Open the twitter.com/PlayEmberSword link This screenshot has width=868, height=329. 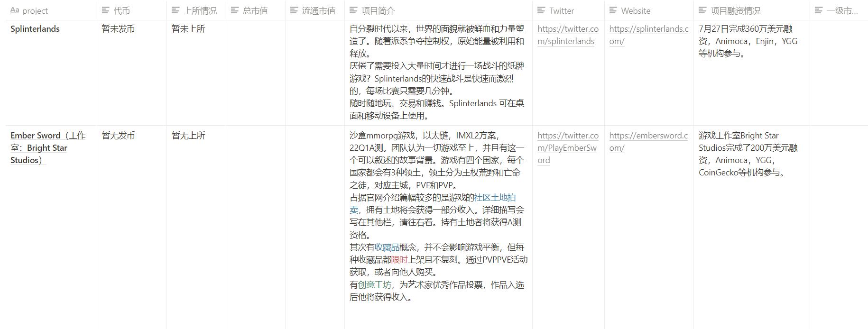[568, 148]
